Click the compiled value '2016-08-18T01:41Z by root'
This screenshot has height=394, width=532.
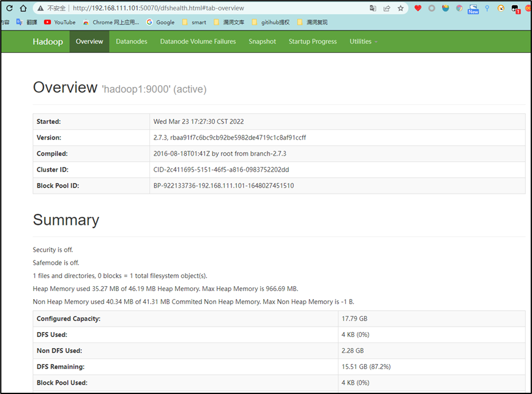coord(220,154)
